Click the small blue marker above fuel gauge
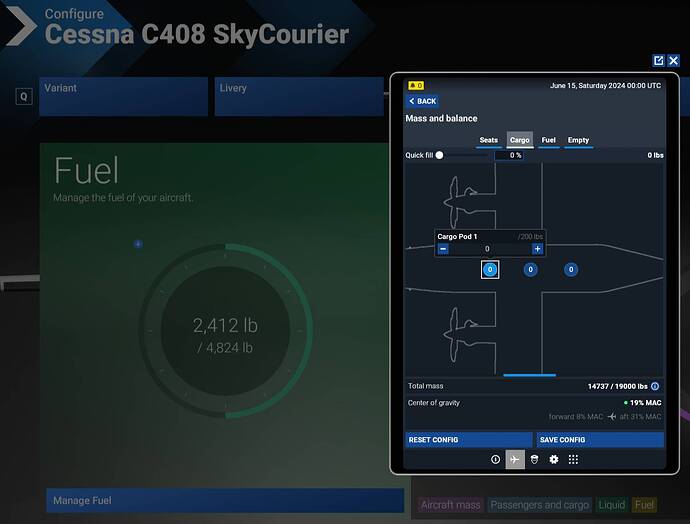Image resolution: width=690 pixels, height=524 pixels. 138,244
